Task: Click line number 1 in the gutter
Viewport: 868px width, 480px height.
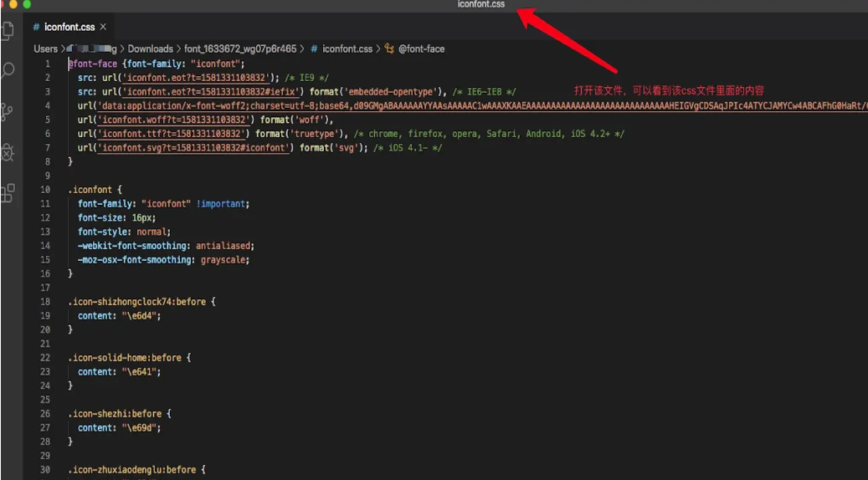Action: click(x=48, y=64)
